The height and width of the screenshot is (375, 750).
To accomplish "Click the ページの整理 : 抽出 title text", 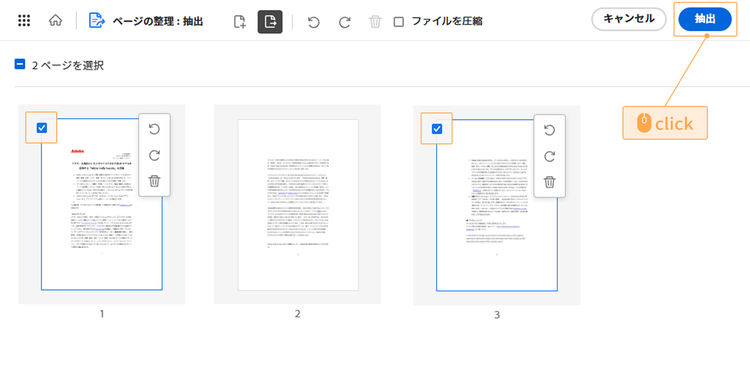I will [x=158, y=22].
